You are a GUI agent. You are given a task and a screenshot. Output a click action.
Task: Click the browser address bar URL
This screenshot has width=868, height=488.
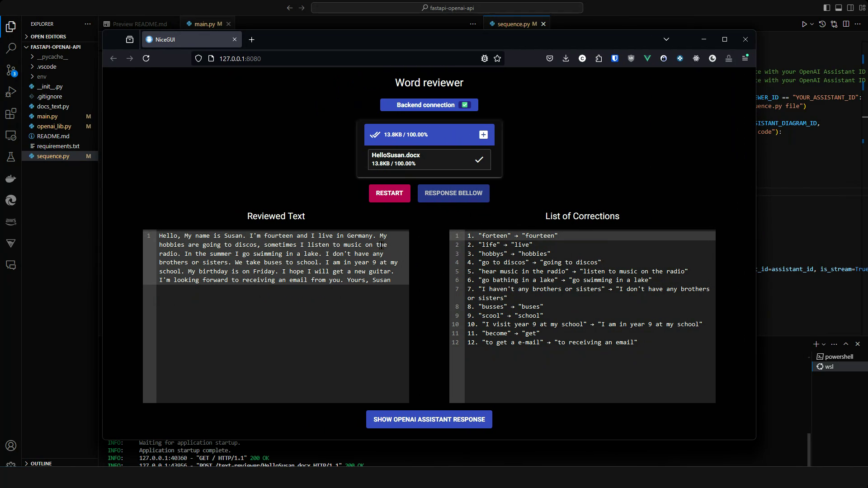(x=240, y=59)
